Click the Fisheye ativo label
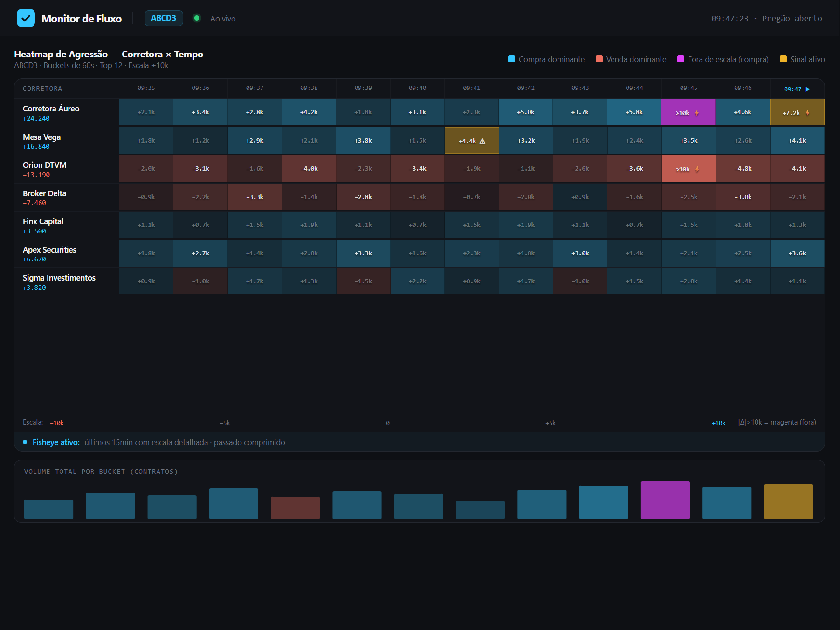Viewport: 840px width, 630px height. (x=56, y=442)
